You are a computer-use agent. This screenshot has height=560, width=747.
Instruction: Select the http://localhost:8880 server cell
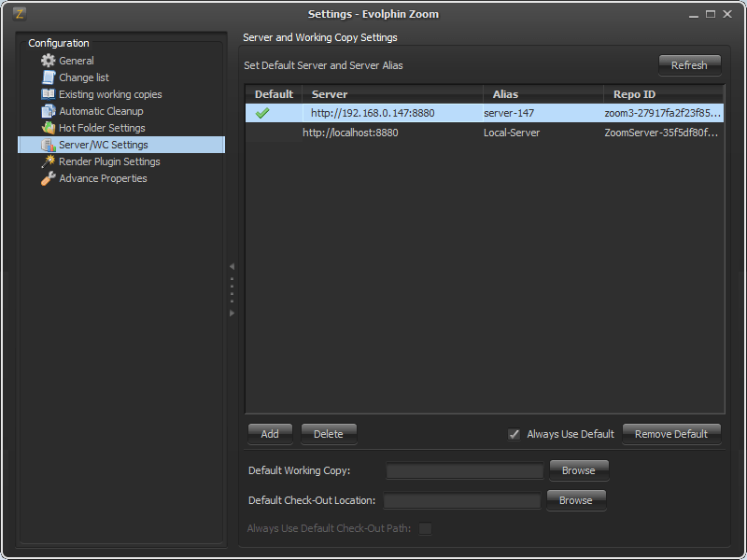(392, 133)
